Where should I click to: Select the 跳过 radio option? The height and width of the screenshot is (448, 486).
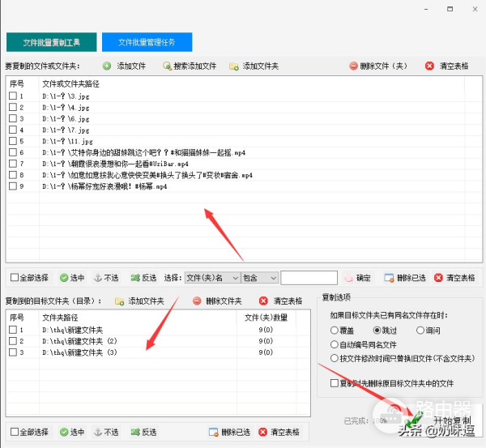point(377,331)
